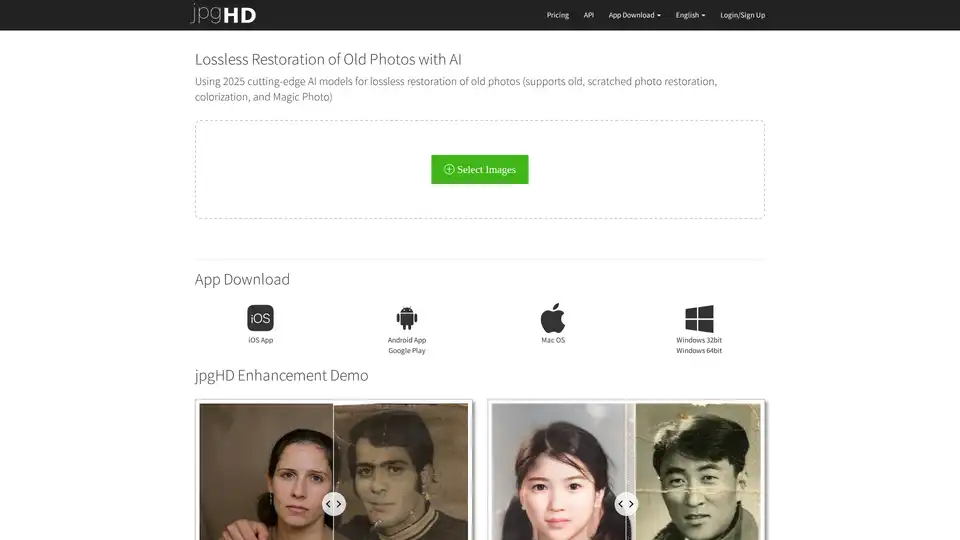
Task: Click the plus icon in Select Images
Action: pos(449,170)
